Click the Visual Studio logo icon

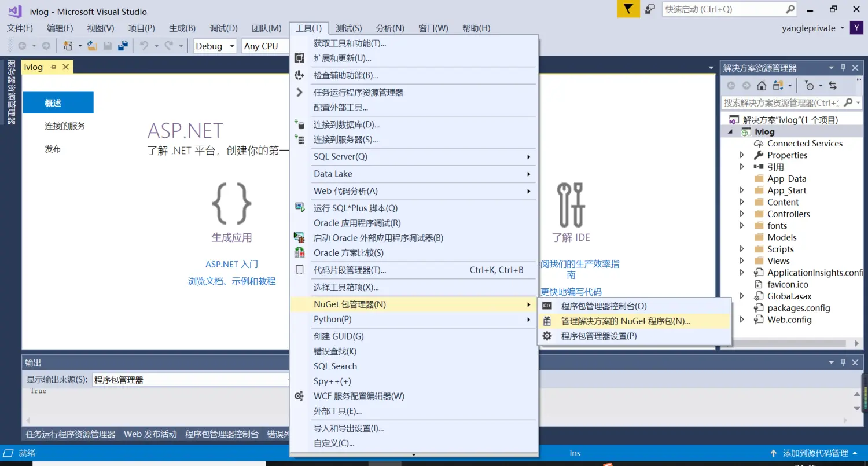pos(15,11)
